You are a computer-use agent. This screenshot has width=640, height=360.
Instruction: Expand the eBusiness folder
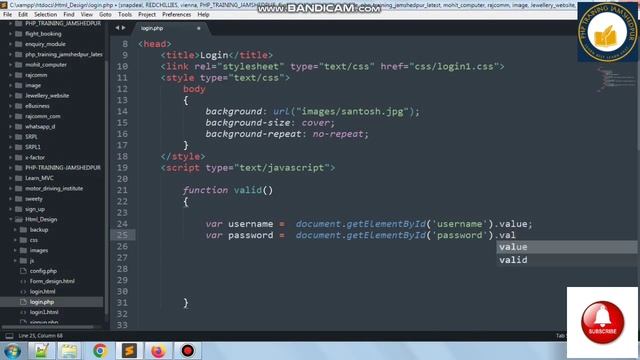[x=11, y=106]
